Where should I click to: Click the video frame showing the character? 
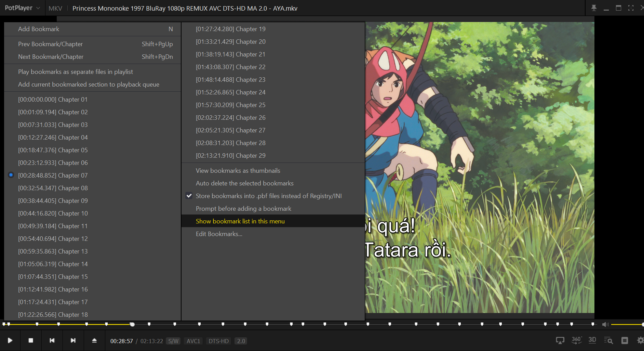480,168
